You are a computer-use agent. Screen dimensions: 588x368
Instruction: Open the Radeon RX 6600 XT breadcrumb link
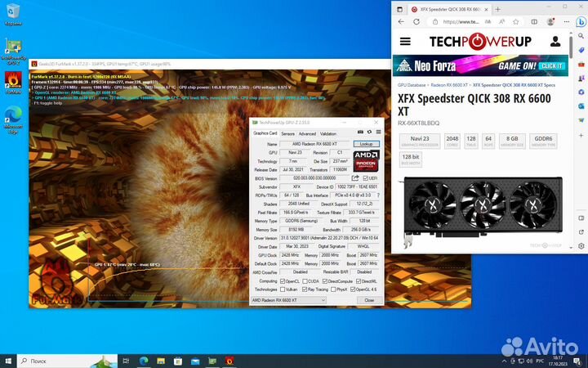tap(449, 85)
